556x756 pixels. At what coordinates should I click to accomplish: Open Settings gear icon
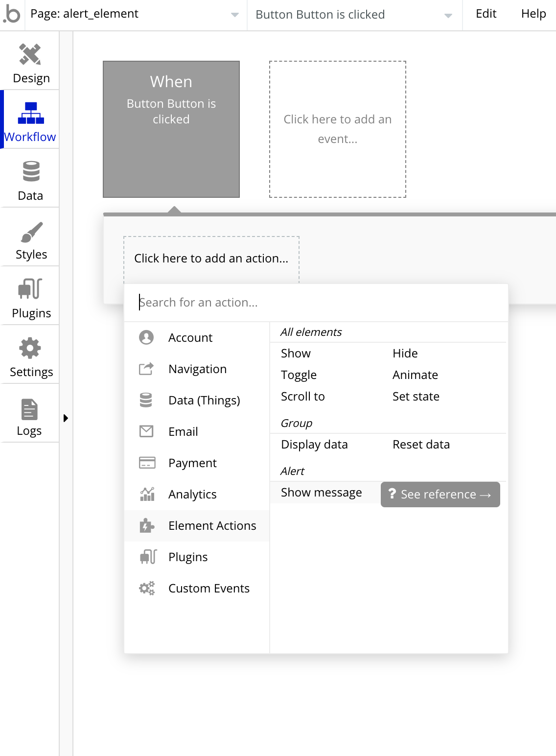[30, 348]
